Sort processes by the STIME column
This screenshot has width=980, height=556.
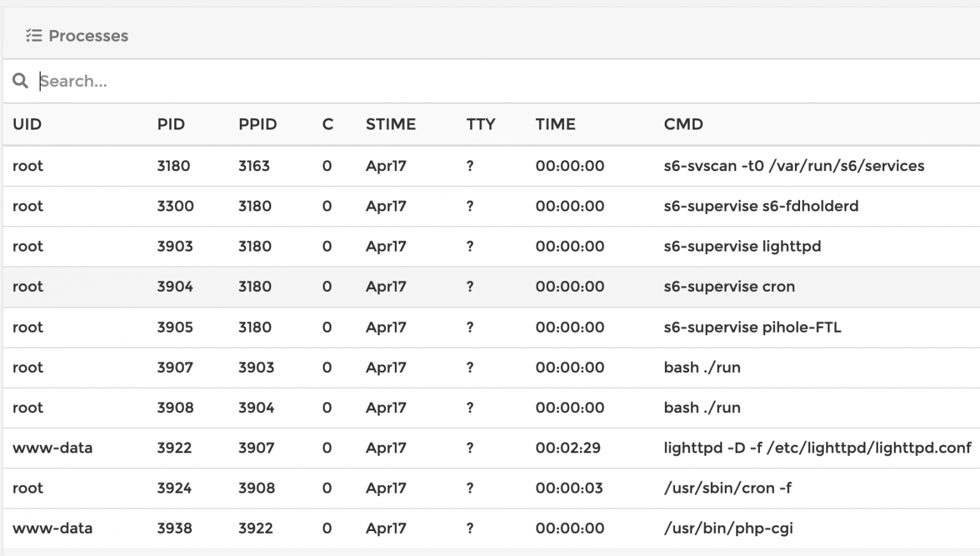tap(390, 124)
